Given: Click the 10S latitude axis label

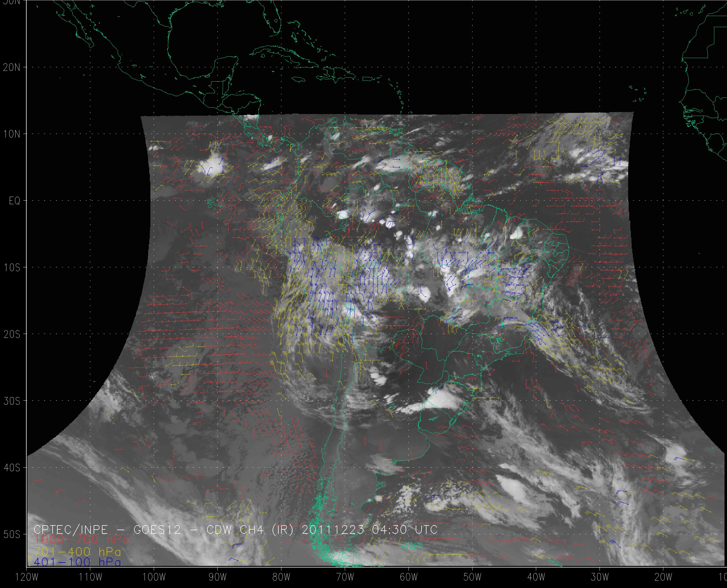Looking at the screenshot, I should [12, 268].
